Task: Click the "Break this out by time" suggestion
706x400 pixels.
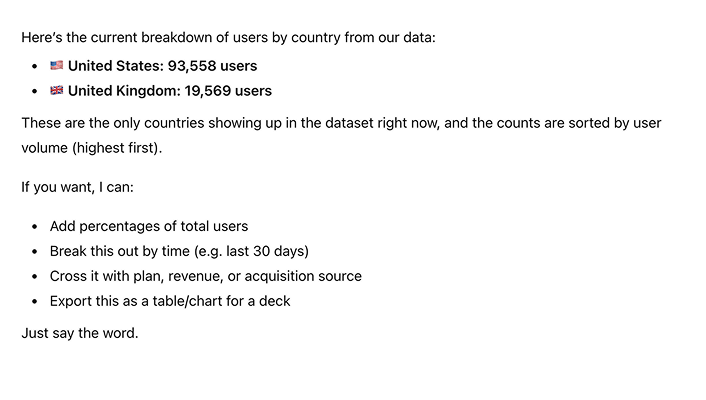Action: click(x=130, y=251)
